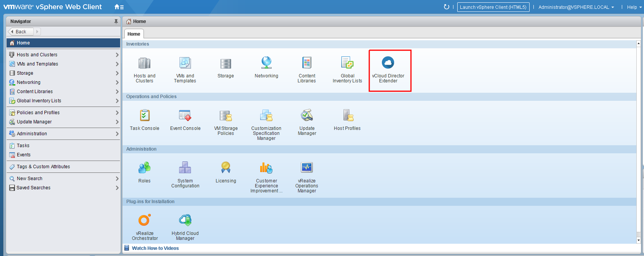Open the Global Inventory Lists icon
This screenshot has height=256, width=644.
coord(347,63)
